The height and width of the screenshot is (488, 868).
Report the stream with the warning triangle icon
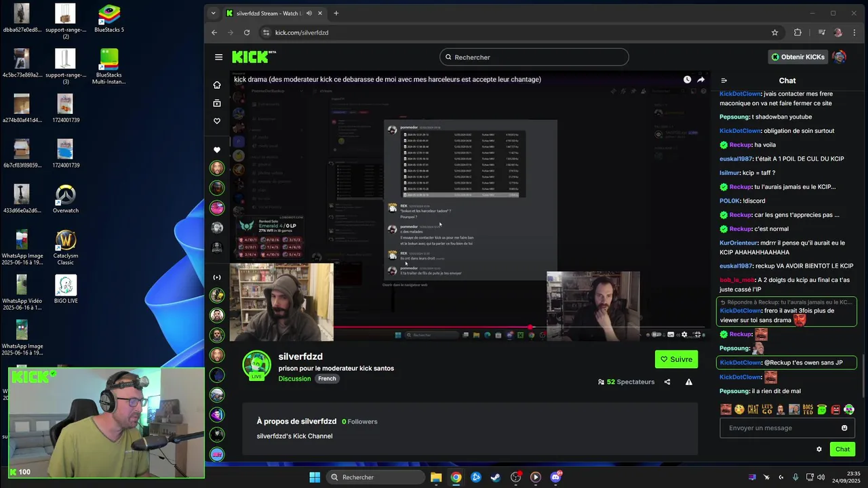point(689,382)
